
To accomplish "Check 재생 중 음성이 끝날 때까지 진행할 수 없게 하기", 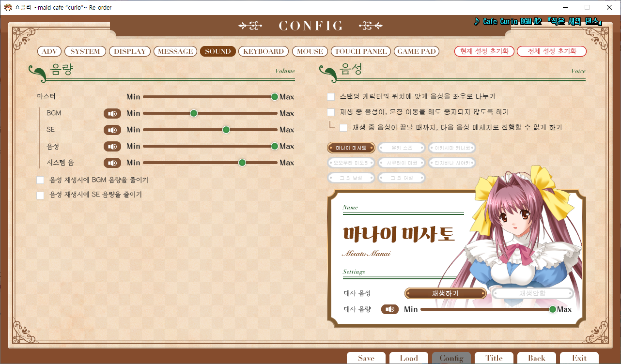I will click(x=343, y=128).
